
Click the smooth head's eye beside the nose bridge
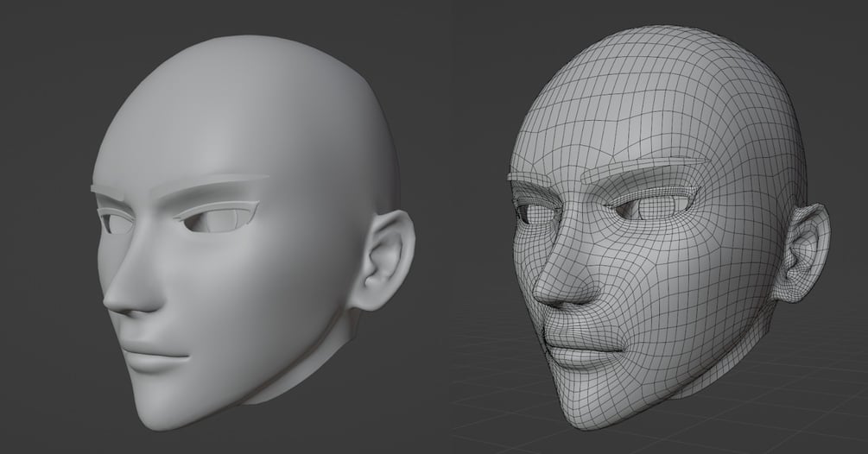click(117, 221)
